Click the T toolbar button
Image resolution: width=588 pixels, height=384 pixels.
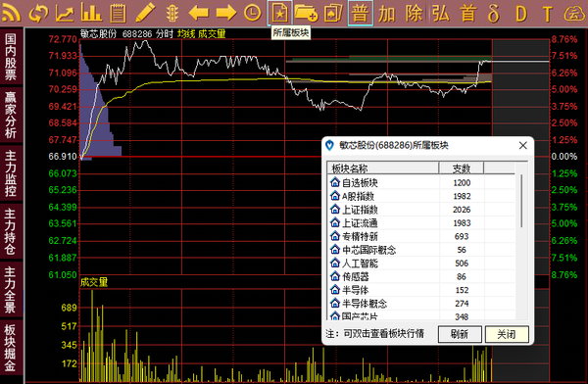548,14
